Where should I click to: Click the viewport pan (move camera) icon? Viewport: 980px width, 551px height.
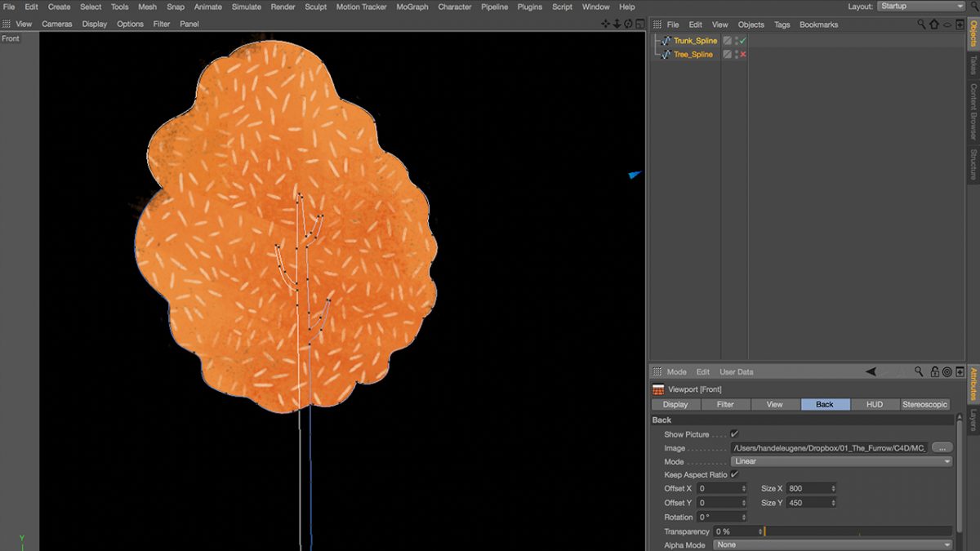605,24
